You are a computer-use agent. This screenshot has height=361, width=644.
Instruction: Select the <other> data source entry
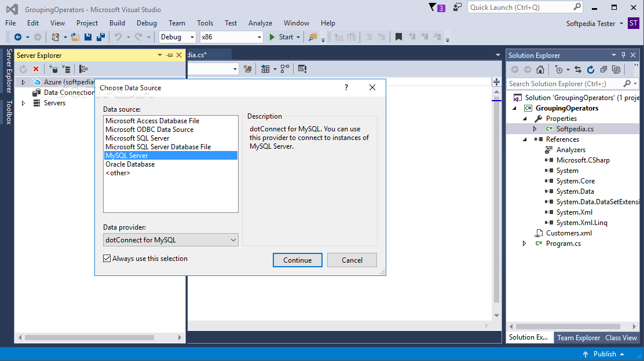tap(170, 173)
